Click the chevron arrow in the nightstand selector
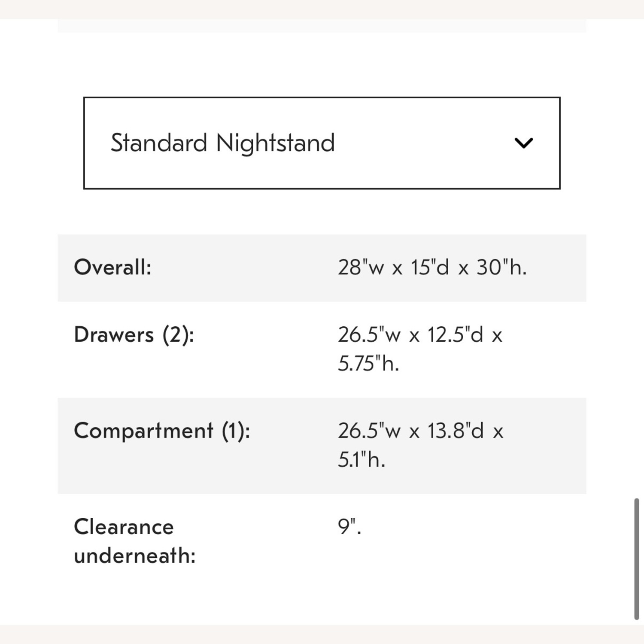This screenshot has height=644, width=644. point(523,143)
